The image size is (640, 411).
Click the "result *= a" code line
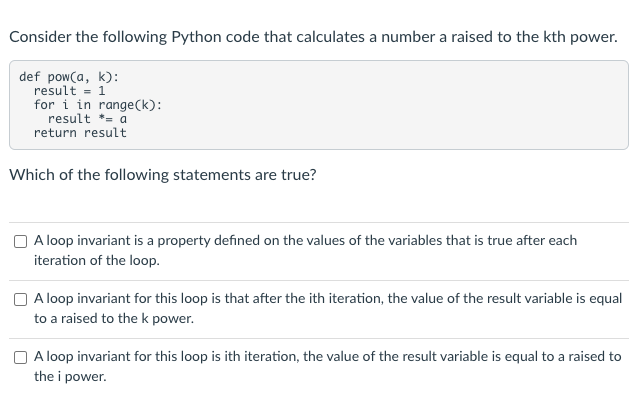87,119
